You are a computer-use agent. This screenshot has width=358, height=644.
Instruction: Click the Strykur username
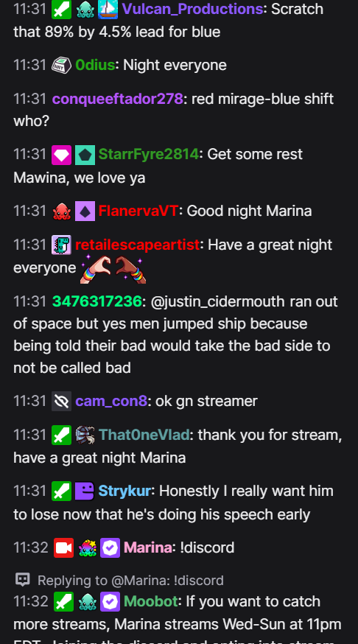tap(124, 491)
